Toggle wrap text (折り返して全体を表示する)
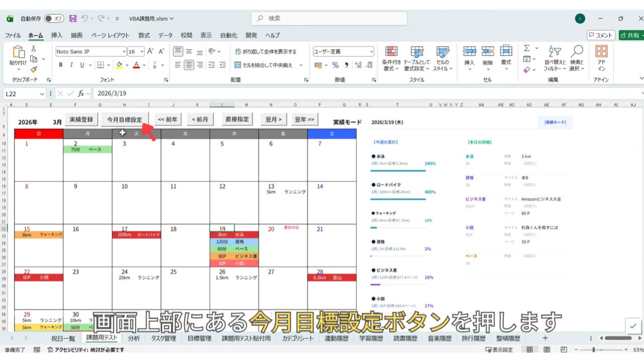Screen dimensions: 644x362 [x=266, y=51]
